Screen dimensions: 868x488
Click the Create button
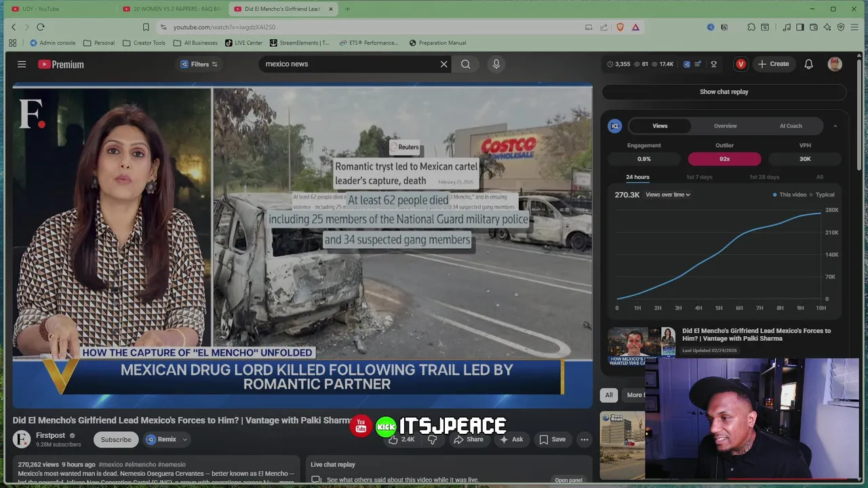(773, 64)
